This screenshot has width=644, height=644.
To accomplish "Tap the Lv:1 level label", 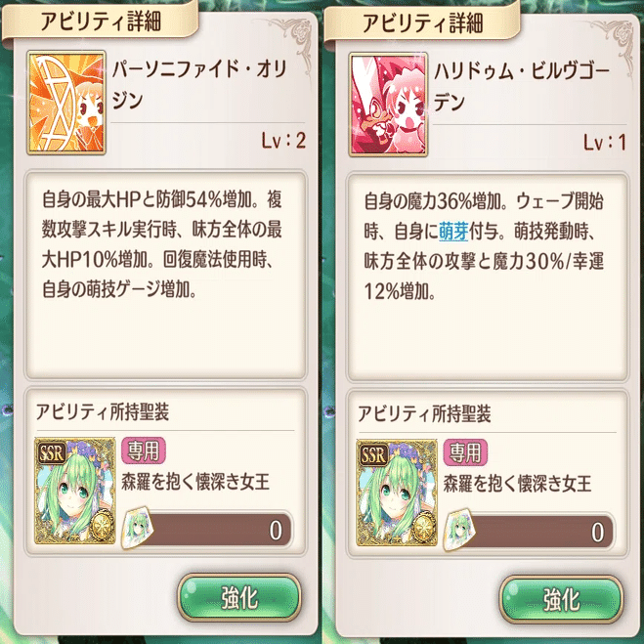I will (x=605, y=143).
